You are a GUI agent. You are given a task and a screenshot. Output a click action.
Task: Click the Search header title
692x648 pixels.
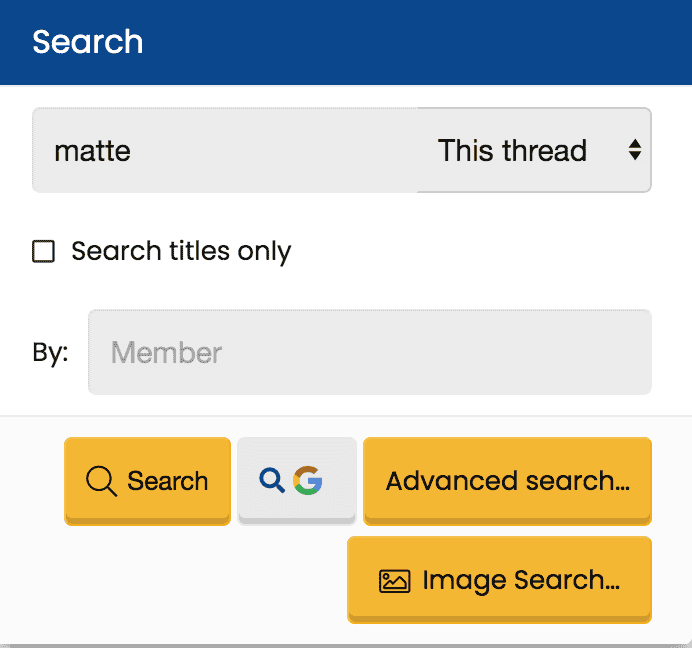point(87,42)
